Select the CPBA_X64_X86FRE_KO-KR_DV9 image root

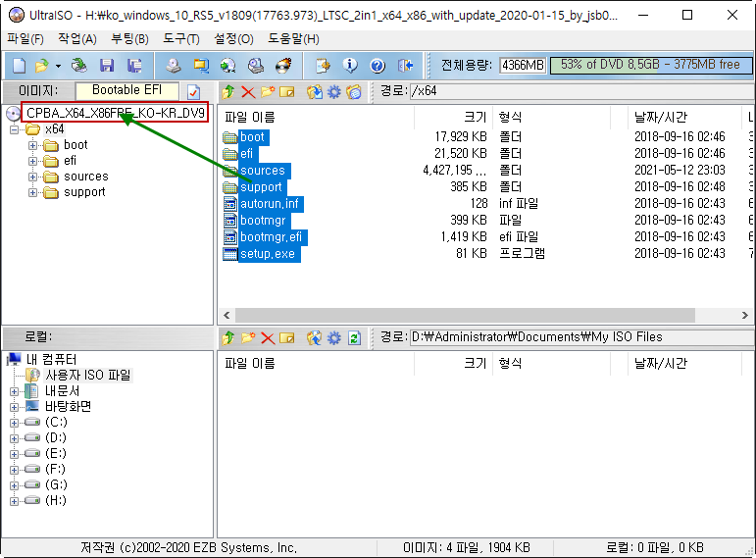[116, 113]
